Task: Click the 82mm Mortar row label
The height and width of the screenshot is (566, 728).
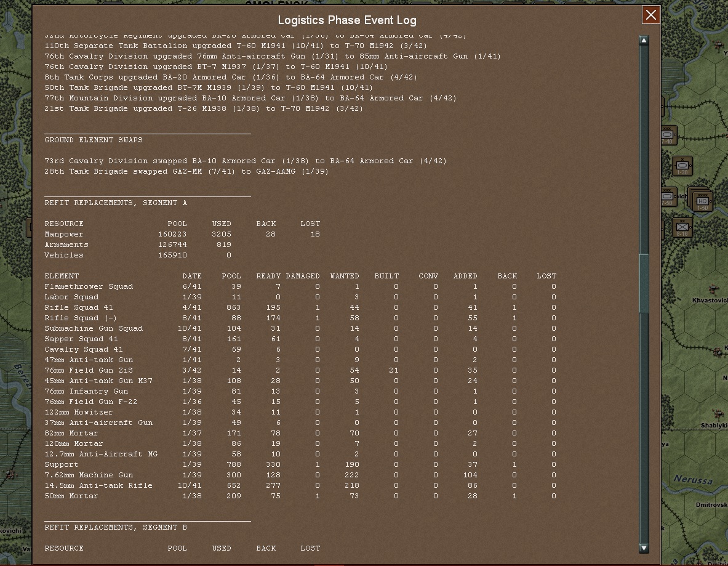Action: (71, 433)
